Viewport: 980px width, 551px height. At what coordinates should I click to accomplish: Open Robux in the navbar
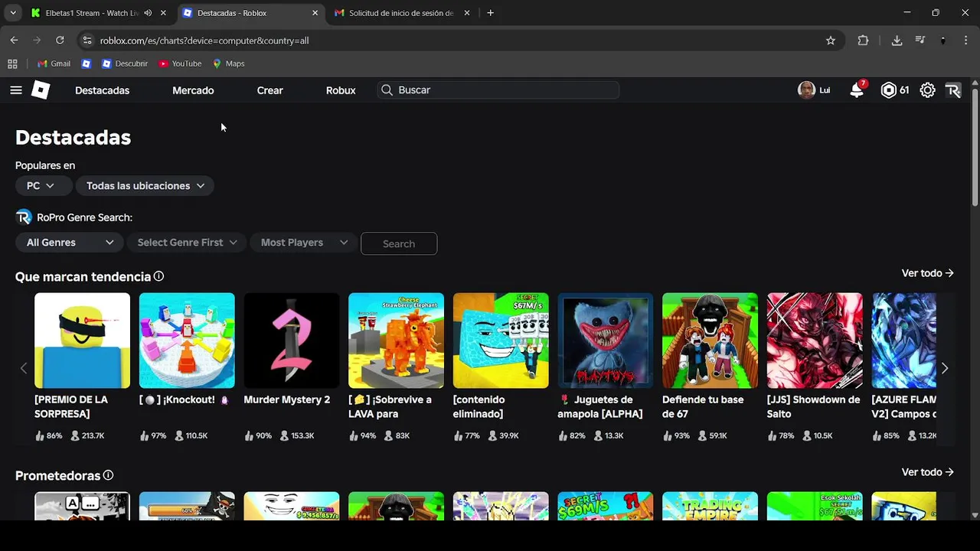[341, 90]
